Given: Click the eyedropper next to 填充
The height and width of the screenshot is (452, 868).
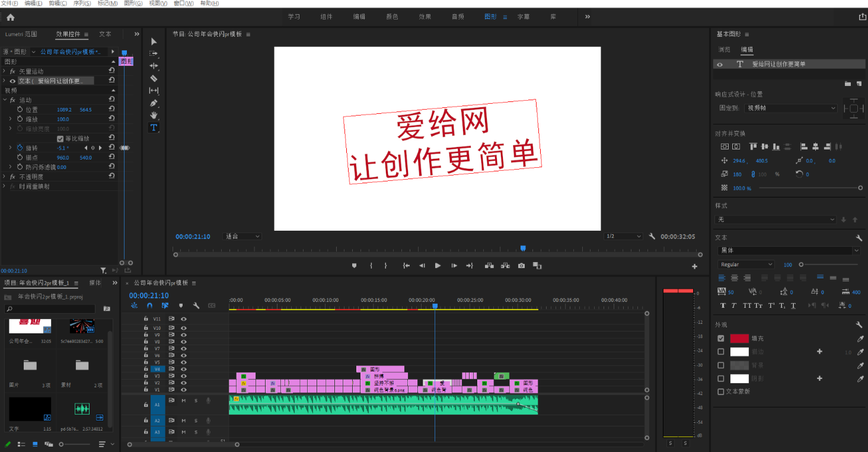Looking at the screenshot, I should (x=860, y=339).
